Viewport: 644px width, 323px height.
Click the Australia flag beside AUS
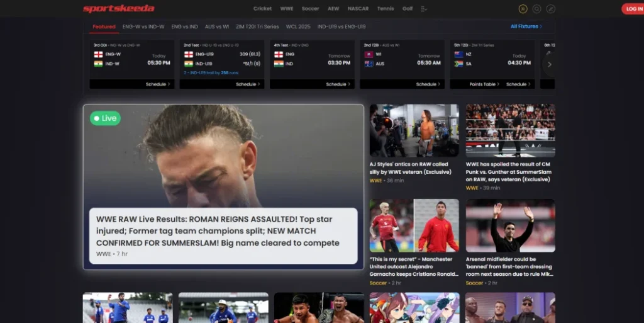coord(369,64)
